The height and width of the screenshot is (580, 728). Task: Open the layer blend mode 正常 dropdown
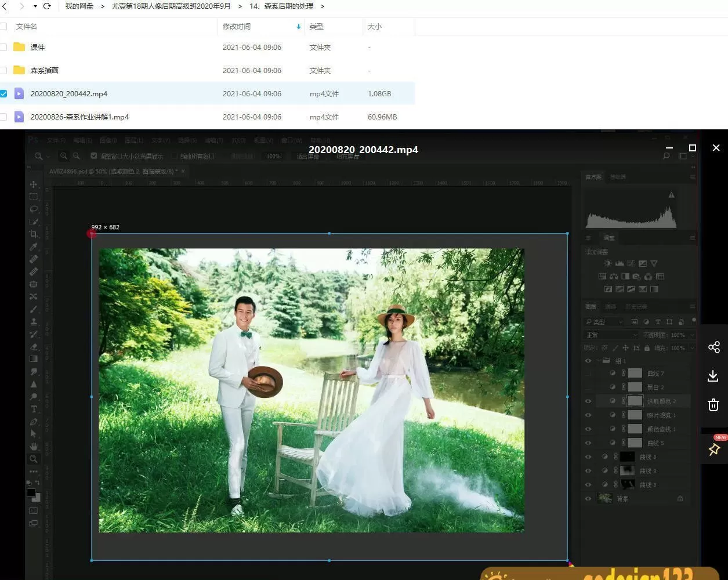pos(611,335)
